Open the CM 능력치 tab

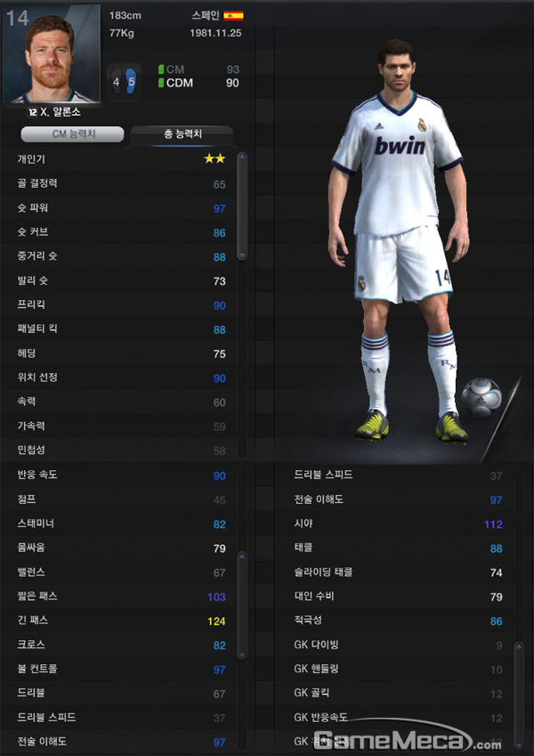[72, 134]
